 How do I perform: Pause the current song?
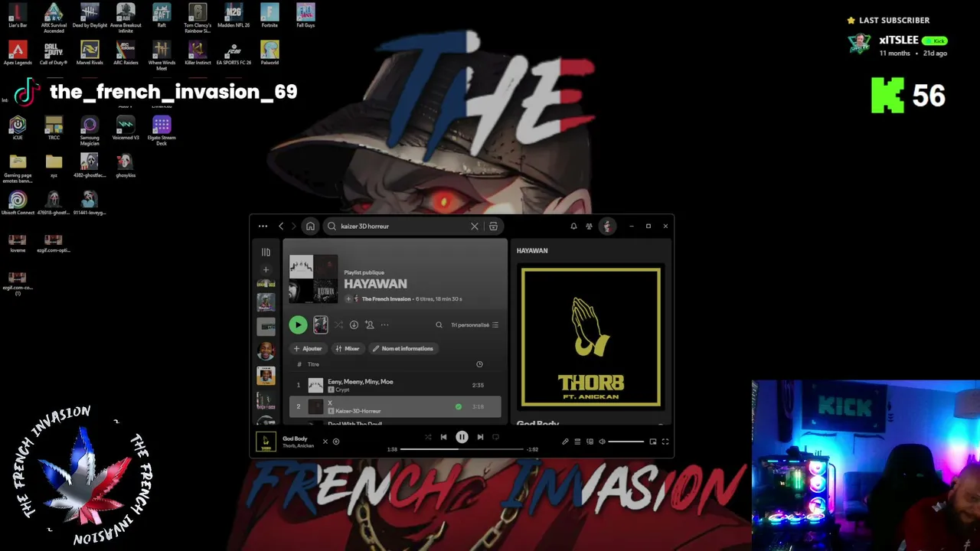point(462,437)
